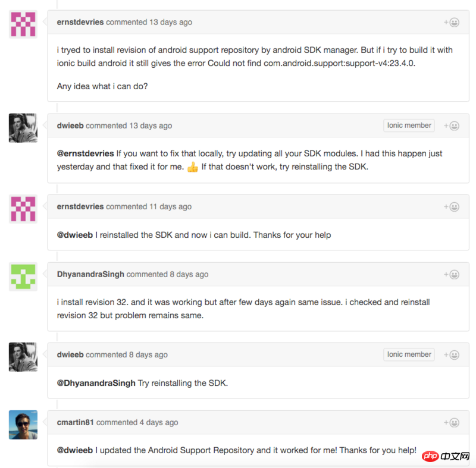
Task: Open cmartin81 username link in comment header
Action: pyautogui.click(x=76, y=422)
